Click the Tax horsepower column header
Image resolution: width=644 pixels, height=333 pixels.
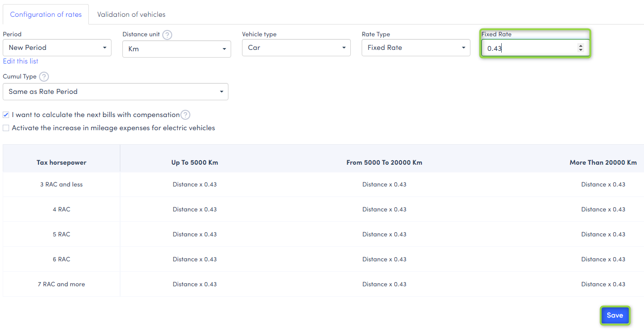point(62,162)
